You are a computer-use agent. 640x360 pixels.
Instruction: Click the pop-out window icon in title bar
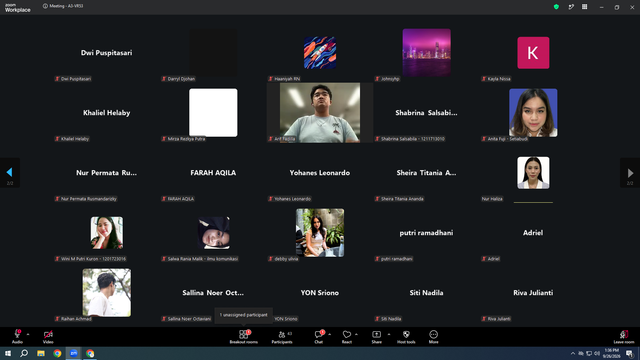571,7
